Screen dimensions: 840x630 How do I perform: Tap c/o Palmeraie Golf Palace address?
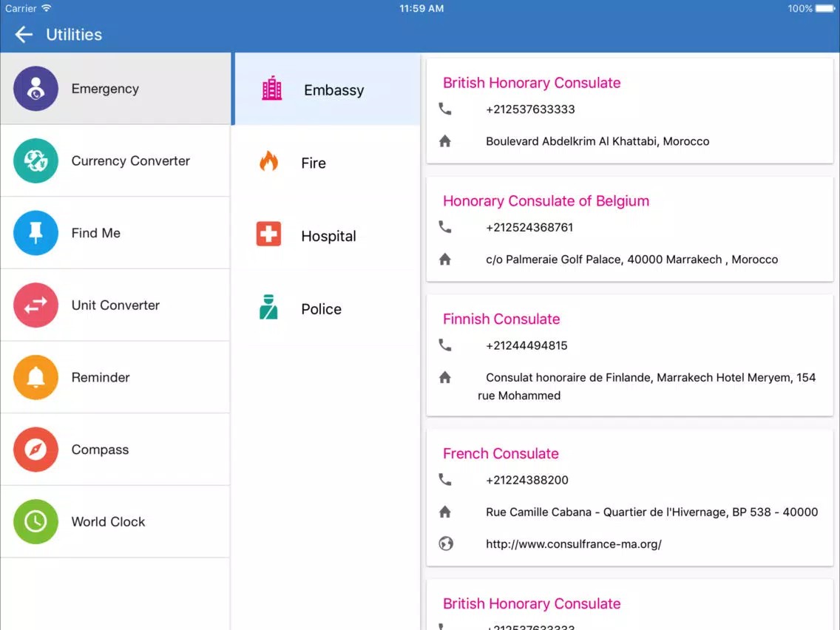[631, 260]
